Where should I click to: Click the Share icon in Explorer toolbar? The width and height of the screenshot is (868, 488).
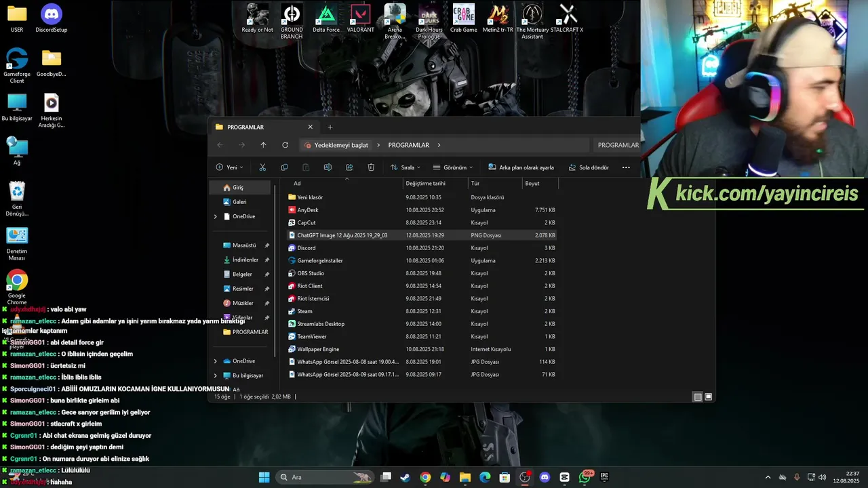coord(349,167)
